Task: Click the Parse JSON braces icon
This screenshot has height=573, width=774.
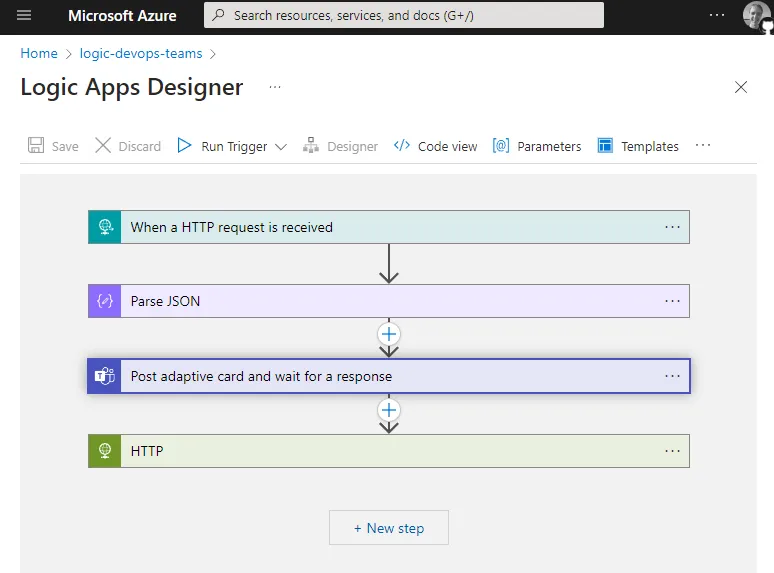Action: tap(105, 301)
